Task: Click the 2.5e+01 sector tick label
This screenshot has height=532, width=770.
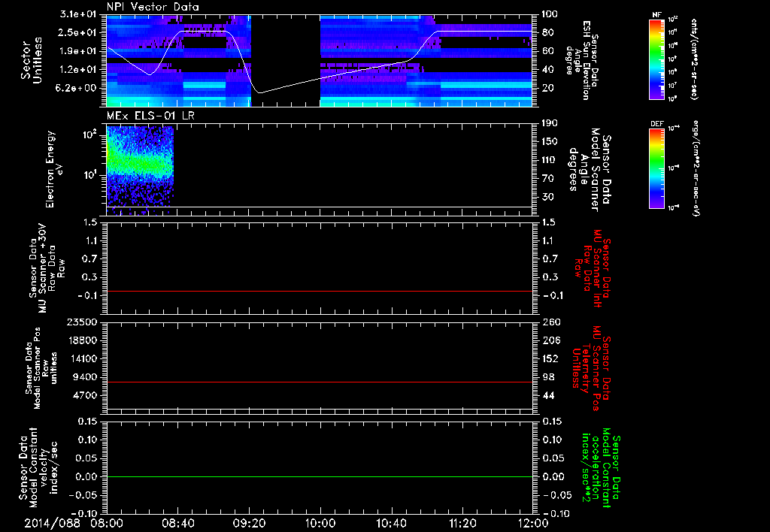Action: (77, 32)
